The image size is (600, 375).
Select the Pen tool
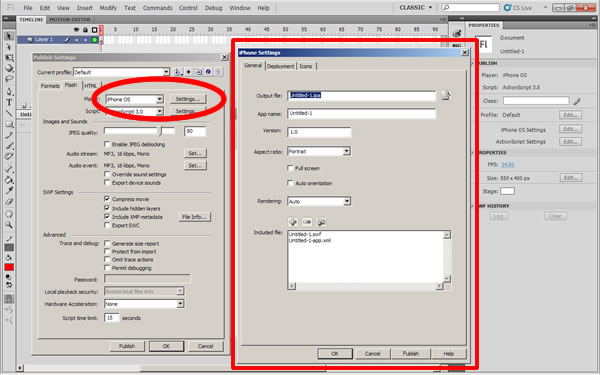[x=9, y=92]
